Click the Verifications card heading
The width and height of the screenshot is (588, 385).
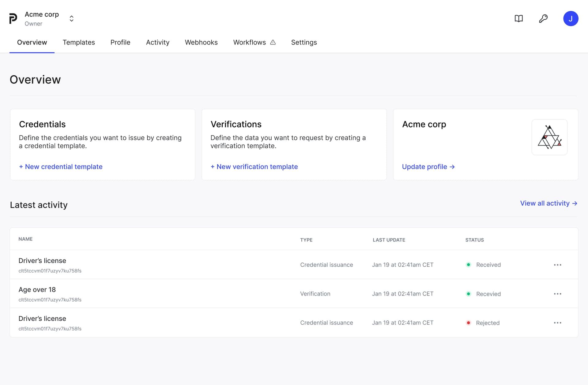point(236,124)
